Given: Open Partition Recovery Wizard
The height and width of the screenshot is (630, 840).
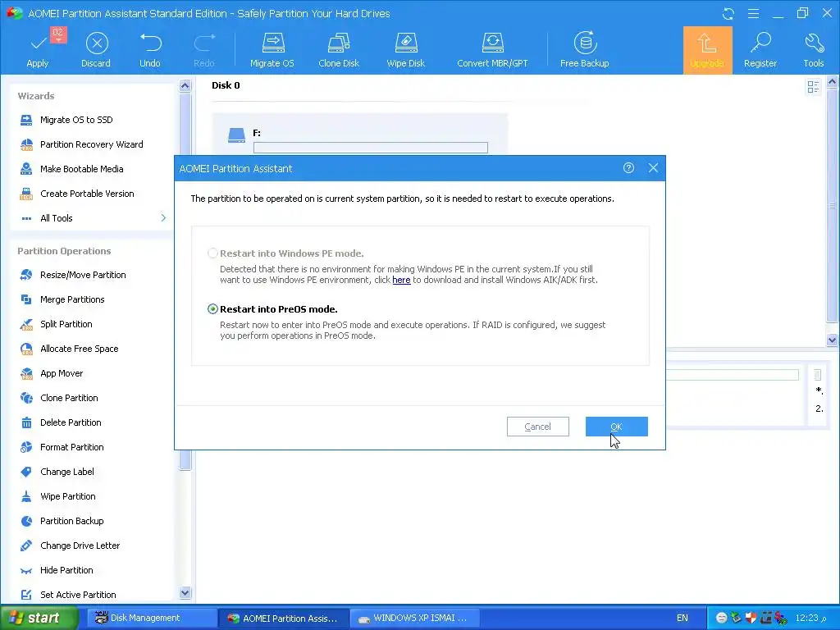Looking at the screenshot, I should [92, 144].
